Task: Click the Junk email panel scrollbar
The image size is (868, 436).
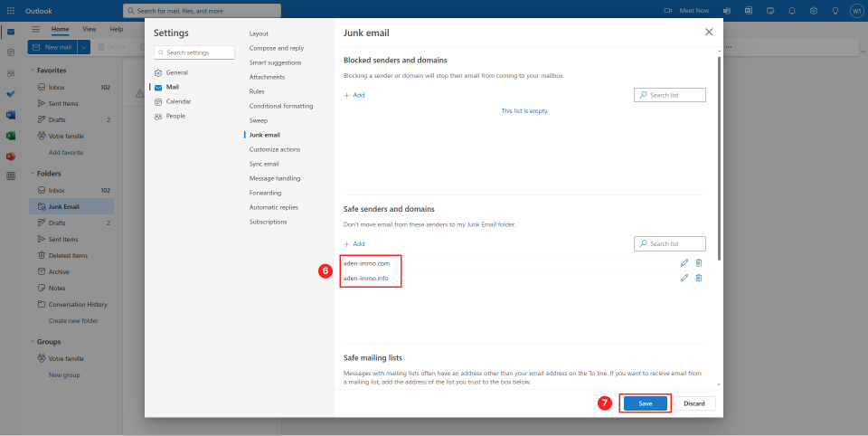Action: click(719, 158)
